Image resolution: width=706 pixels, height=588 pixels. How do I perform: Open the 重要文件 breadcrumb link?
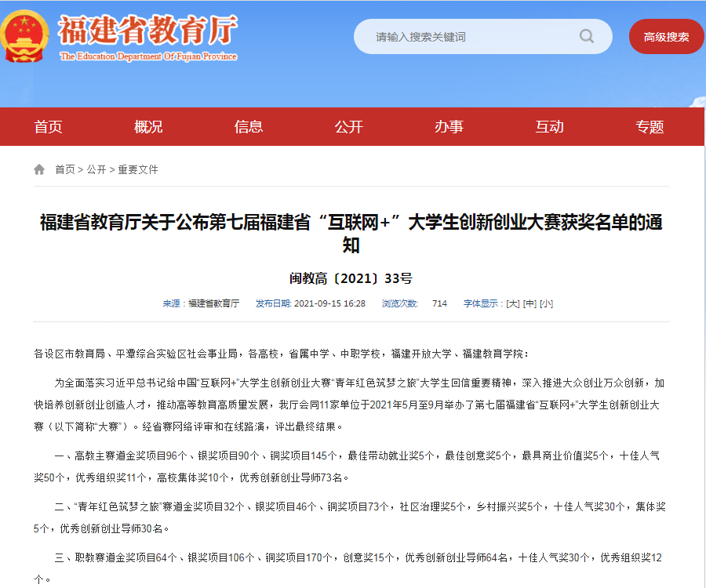pyautogui.click(x=138, y=169)
